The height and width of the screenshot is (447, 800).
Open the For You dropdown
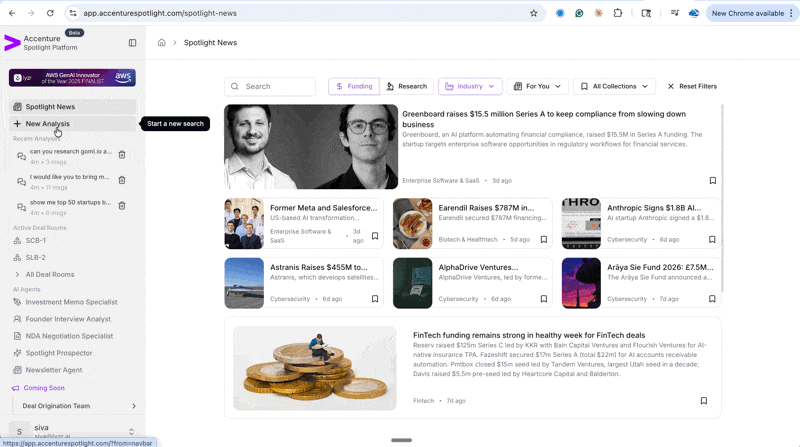coord(537,86)
